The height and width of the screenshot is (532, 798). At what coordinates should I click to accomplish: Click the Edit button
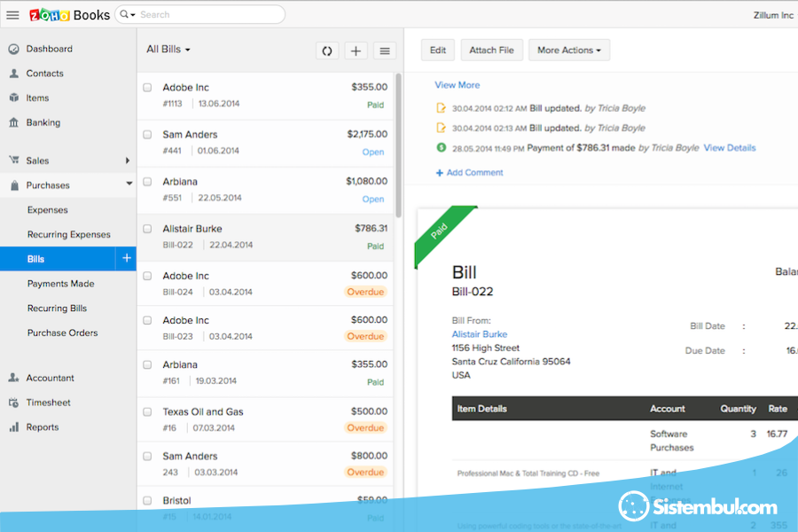[438, 51]
